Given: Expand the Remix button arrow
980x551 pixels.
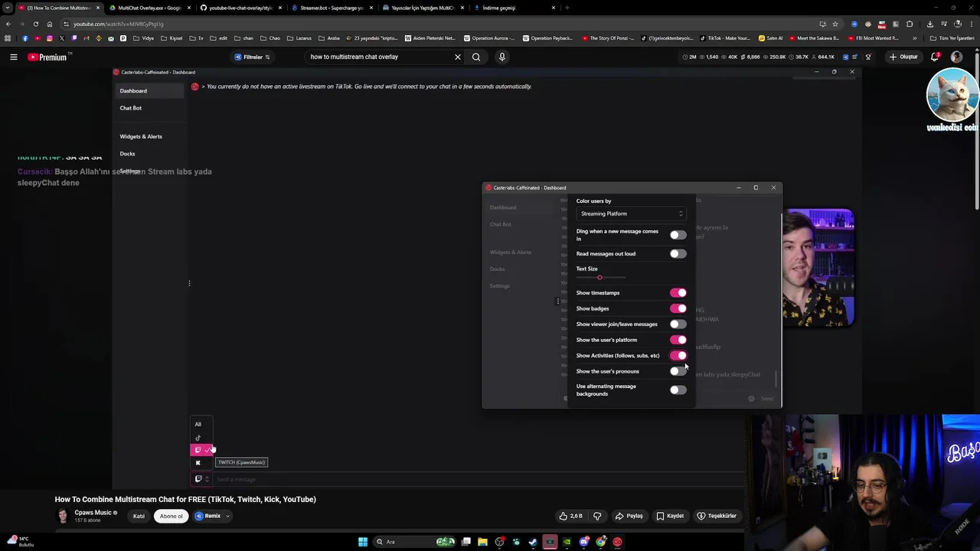Looking at the screenshot, I should pos(227,516).
